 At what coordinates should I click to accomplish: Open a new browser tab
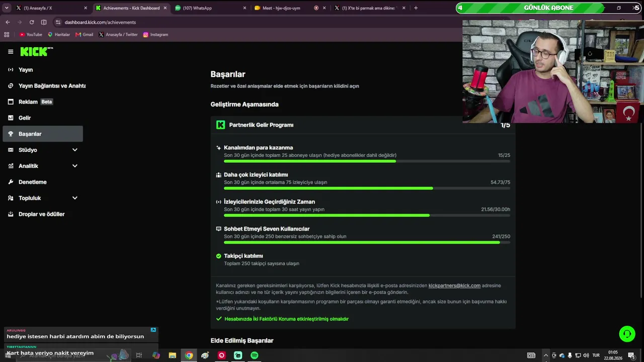click(416, 8)
